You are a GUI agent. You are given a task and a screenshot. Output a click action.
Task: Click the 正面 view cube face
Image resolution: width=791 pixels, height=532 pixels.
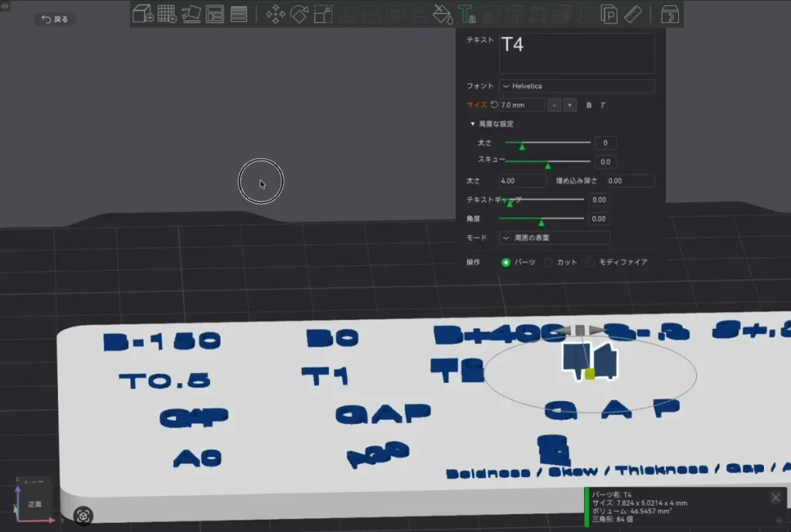[x=35, y=503]
